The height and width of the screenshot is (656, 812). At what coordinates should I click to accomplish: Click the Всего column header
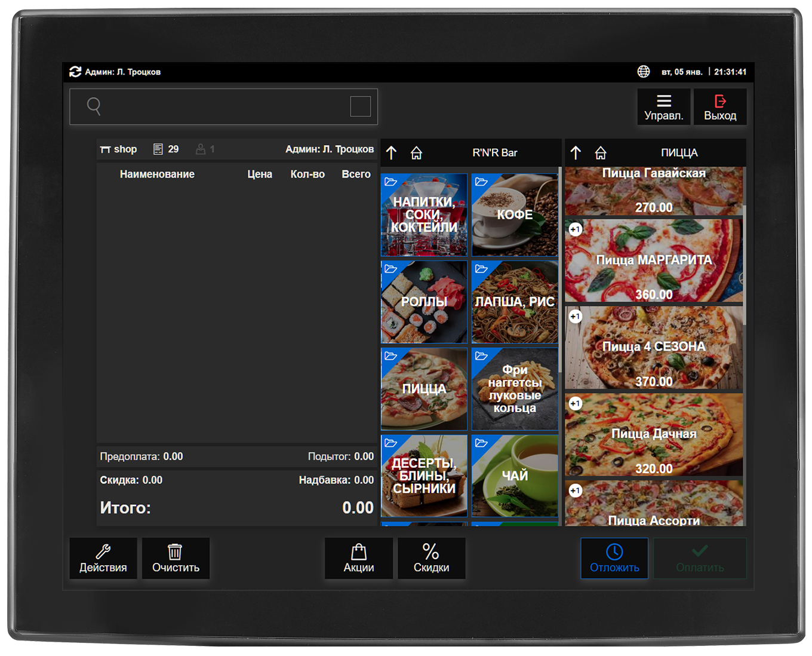point(356,174)
